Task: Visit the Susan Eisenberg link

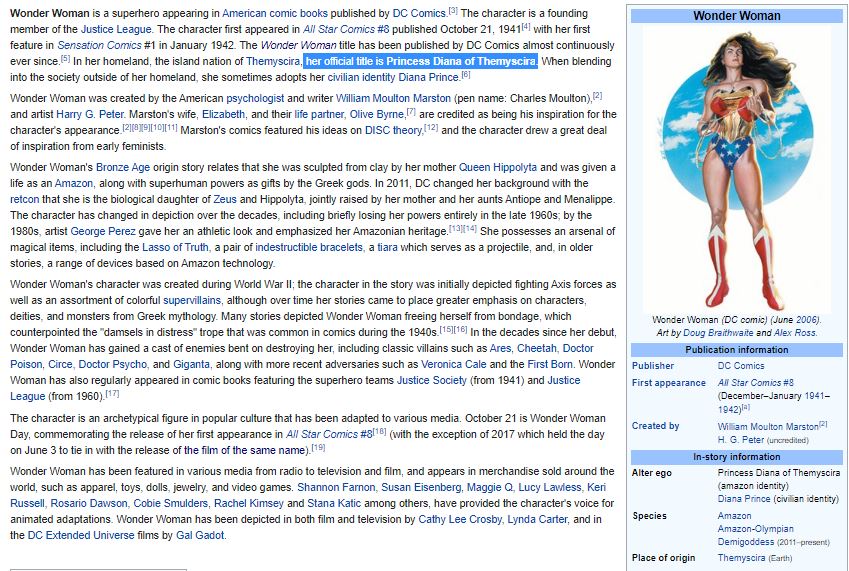Action: pyautogui.click(x=421, y=488)
